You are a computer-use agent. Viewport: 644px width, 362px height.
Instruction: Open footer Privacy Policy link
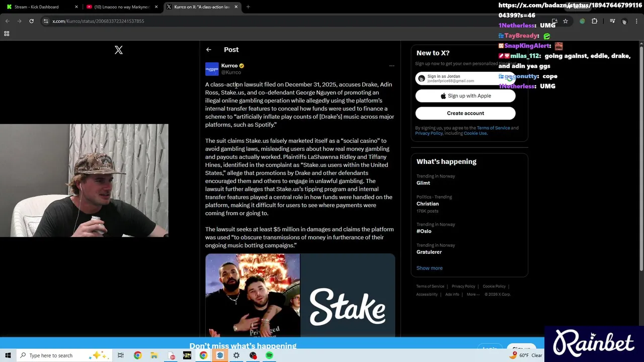pyautogui.click(x=463, y=286)
